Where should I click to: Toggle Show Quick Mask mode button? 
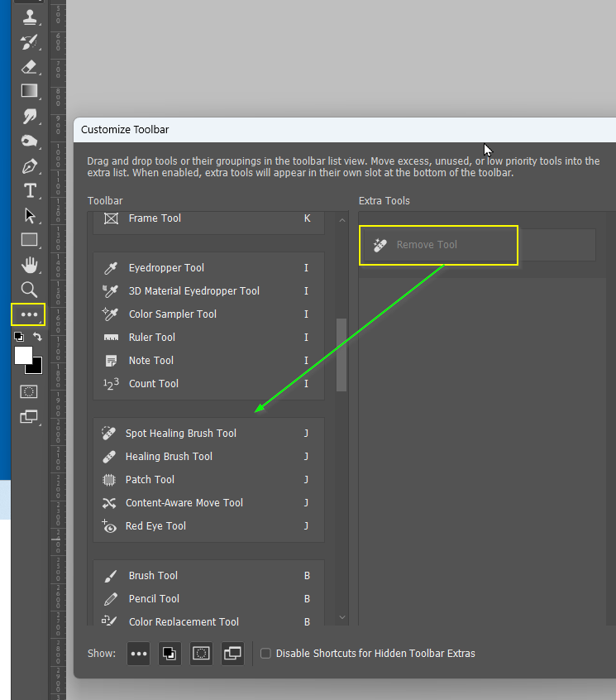pyautogui.click(x=201, y=654)
